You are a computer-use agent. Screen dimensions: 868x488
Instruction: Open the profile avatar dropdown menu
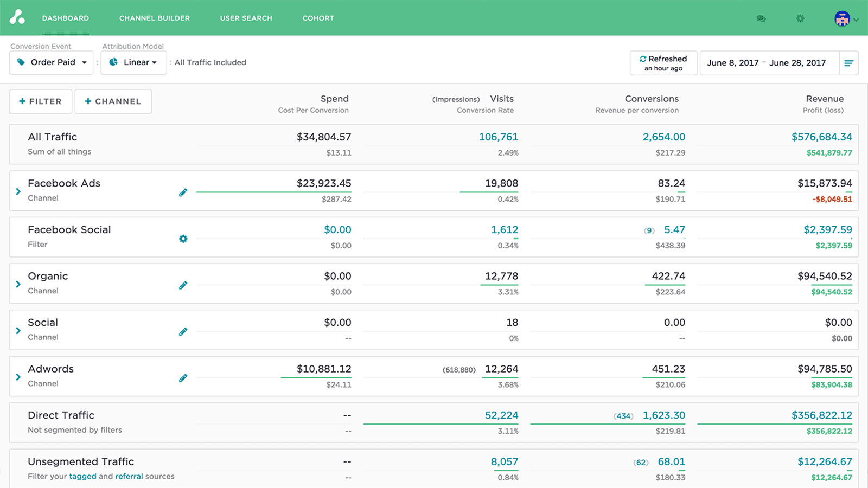click(844, 18)
